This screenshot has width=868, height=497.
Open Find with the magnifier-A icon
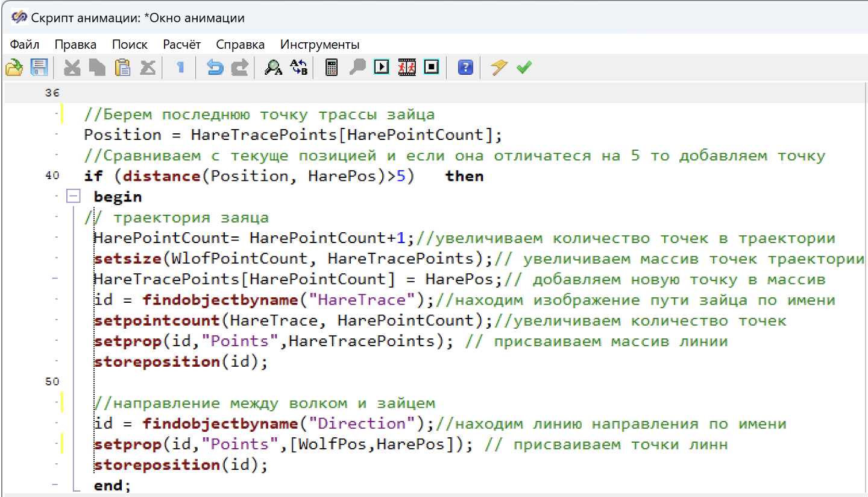click(273, 67)
